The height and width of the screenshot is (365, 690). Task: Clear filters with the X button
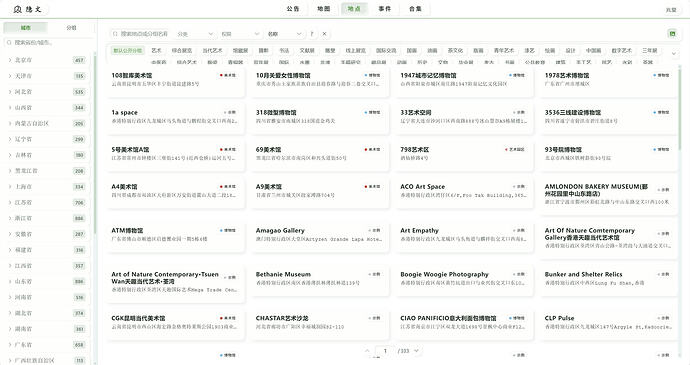pos(324,34)
